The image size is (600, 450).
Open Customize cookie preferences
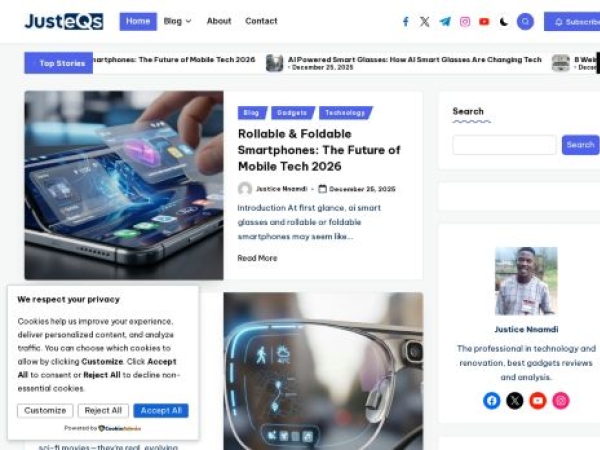click(45, 411)
